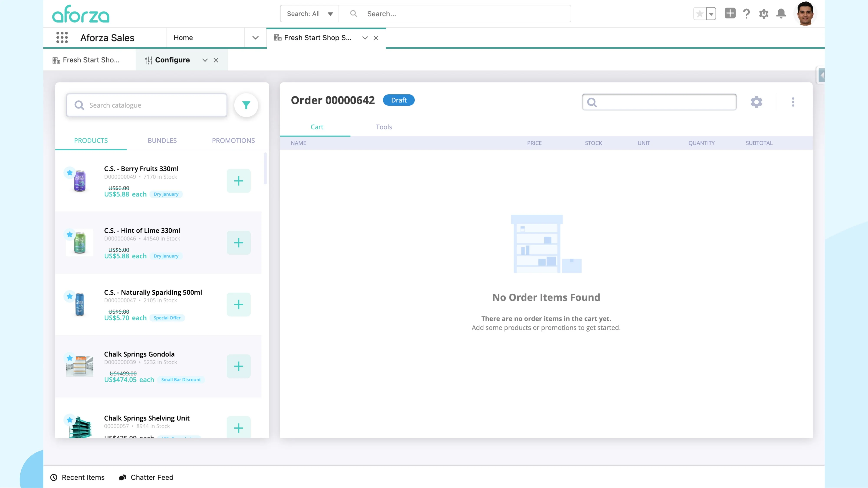Open Chatter Feed utility
This screenshot has width=868, height=488.
[x=146, y=477]
